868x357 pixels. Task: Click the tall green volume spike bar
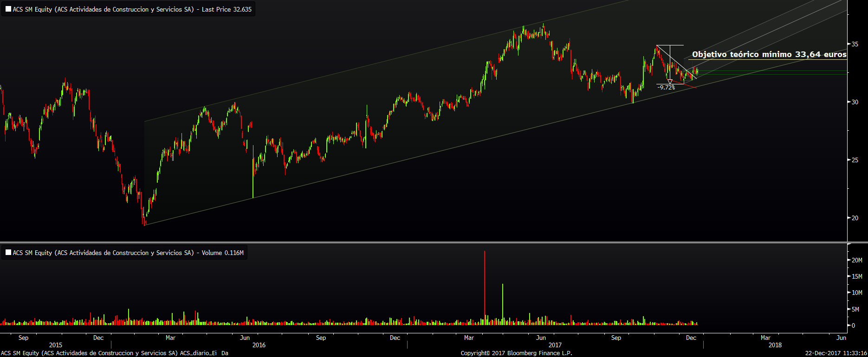click(x=503, y=304)
